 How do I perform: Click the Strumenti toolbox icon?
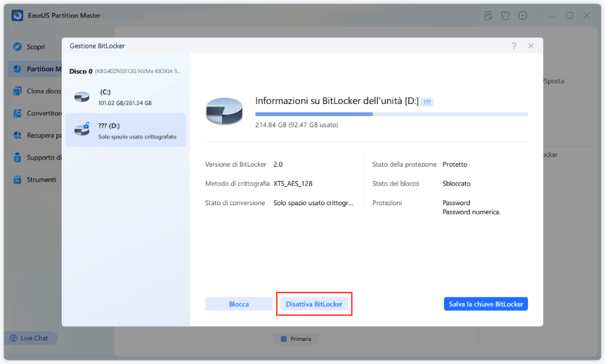pyautogui.click(x=18, y=180)
